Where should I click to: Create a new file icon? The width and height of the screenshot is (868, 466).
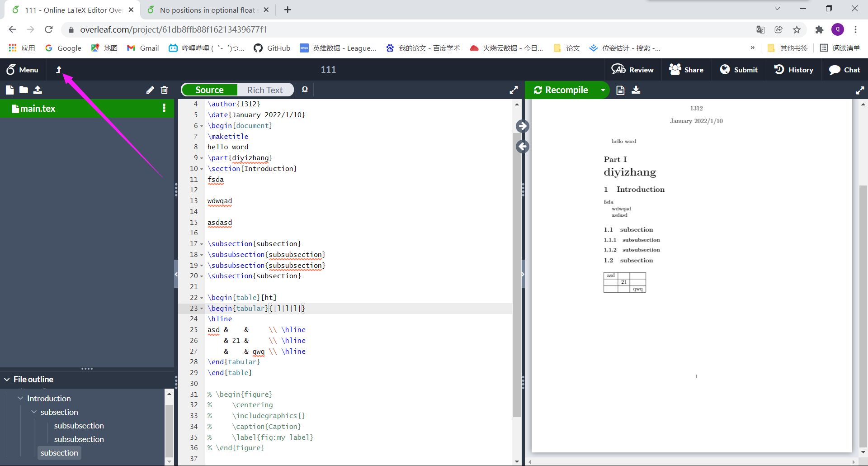9,90
